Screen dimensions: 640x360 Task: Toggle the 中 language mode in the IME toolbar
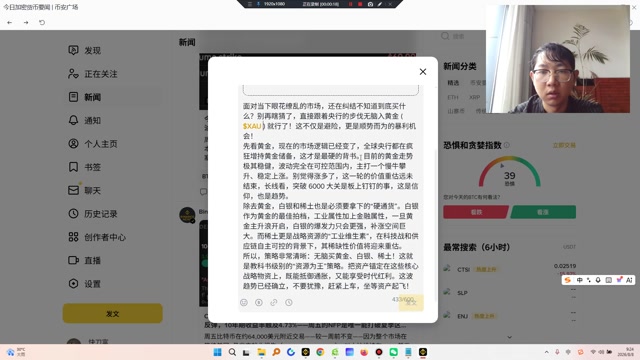(579, 280)
